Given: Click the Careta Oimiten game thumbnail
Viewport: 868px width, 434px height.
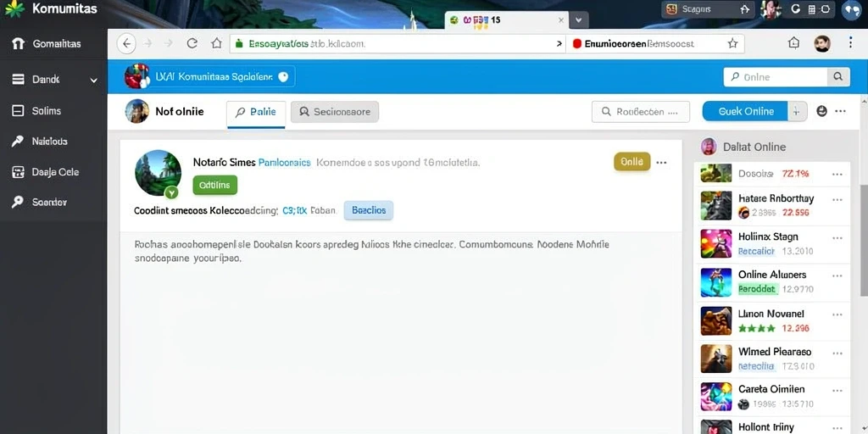Looking at the screenshot, I should [715, 397].
